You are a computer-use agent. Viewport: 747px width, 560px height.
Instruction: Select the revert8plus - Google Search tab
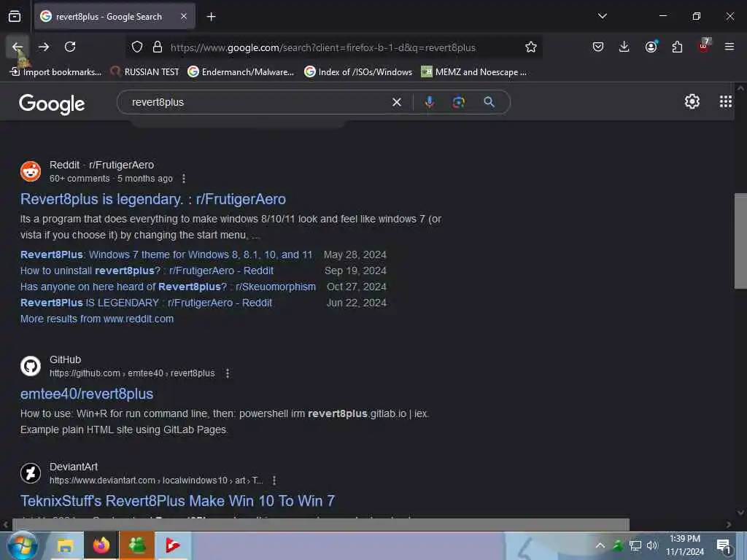click(115, 17)
